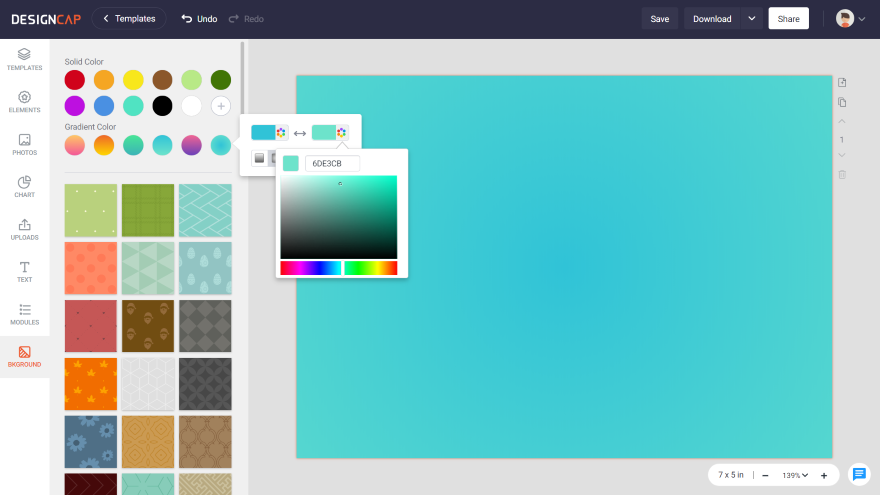Zoom in with plus button
Screen dimensions: 880x495
[824, 475]
